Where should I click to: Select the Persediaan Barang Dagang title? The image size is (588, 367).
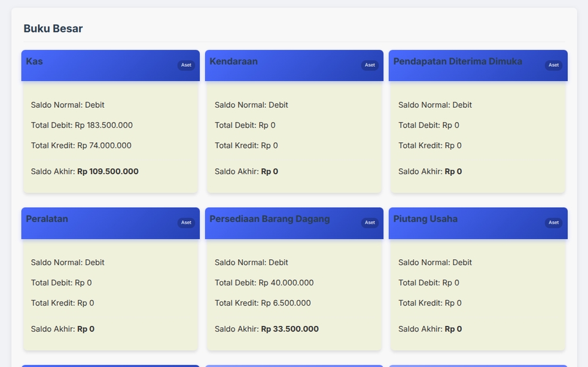270,218
